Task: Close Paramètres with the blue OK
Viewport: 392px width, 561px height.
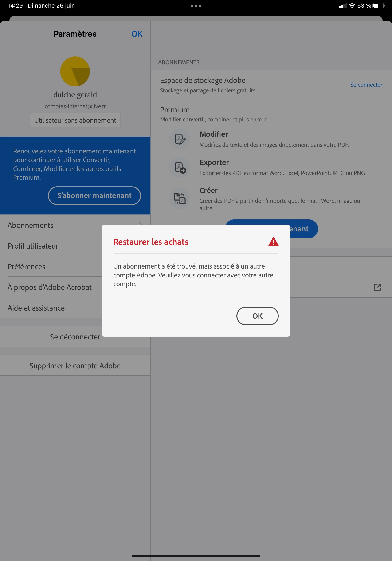Action: (137, 34)
